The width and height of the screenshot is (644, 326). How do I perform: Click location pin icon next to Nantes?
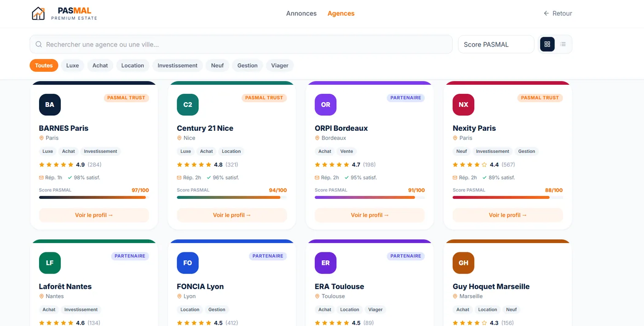click(x=41, y=297)
